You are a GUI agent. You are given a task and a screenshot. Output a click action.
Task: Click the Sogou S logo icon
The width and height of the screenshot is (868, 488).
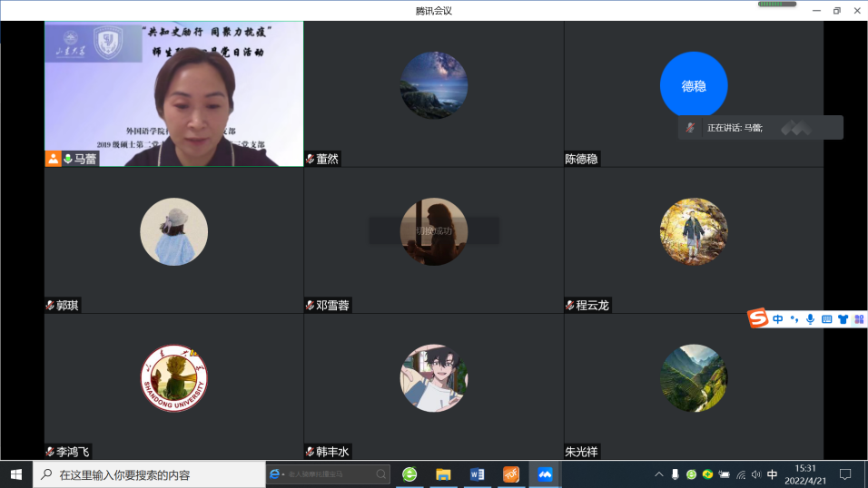point(758,318)
